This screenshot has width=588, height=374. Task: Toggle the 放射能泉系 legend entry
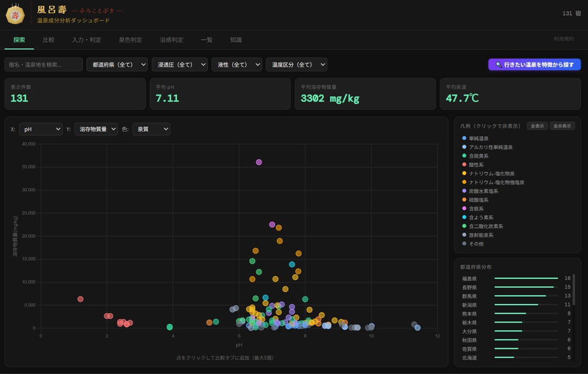click(x=477, y=235)
